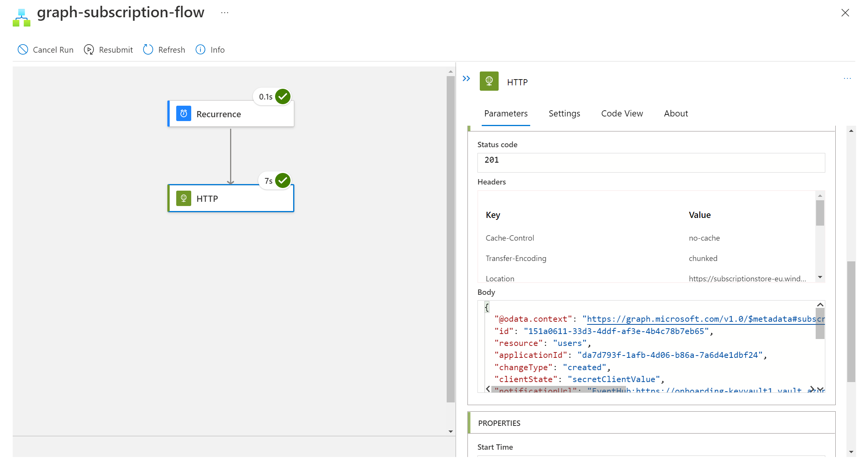868x462 pixels.
Task: Click the HTTP node success checkmark badge
Action: [x=283, y=180]
